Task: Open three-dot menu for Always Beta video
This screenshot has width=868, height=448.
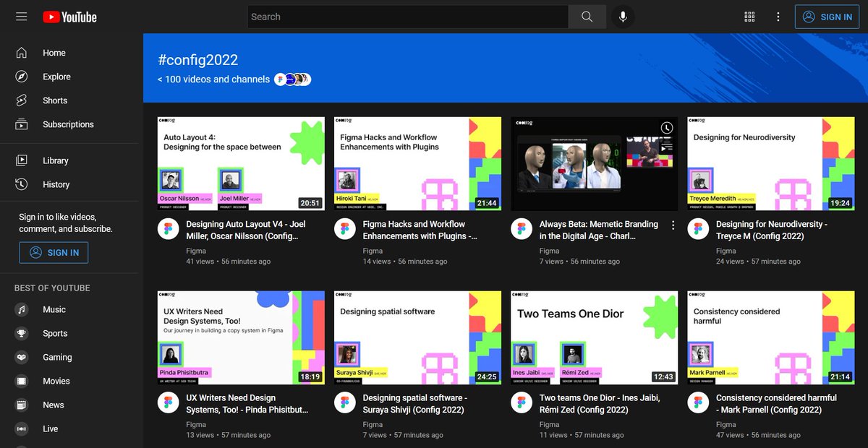Action: (x=673, y=225)
